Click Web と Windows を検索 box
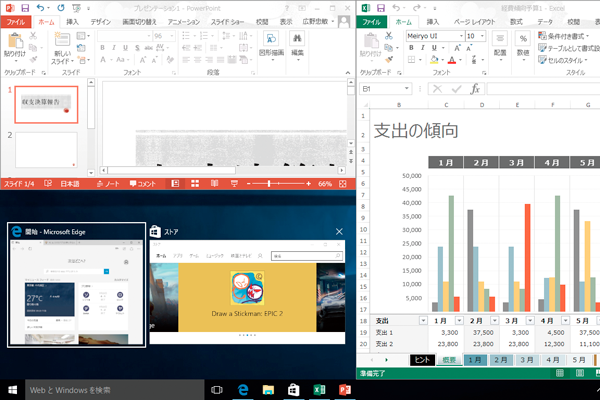The image size is (600, 400). pos(115,390)
